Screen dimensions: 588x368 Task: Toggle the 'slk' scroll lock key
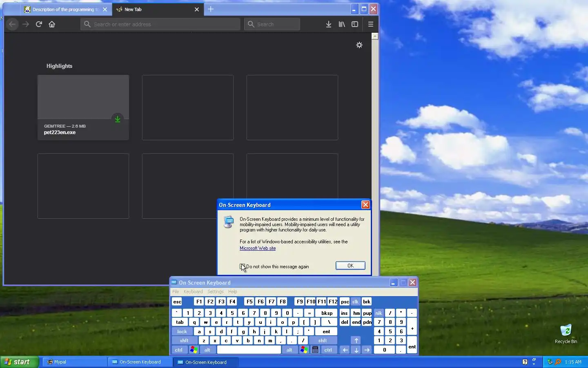[355, 302]
